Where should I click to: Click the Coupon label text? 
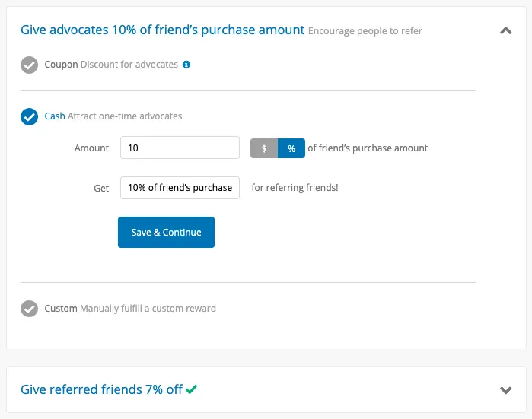point(61,65)
